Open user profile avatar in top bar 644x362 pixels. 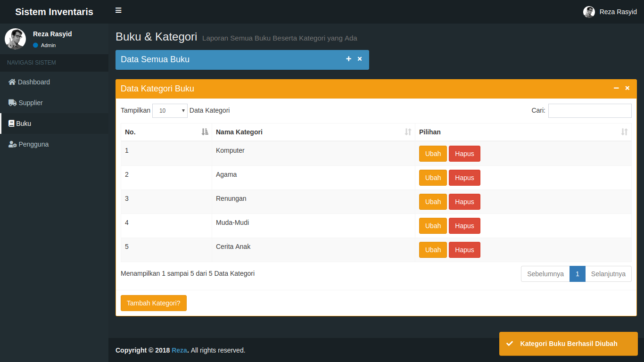[x=589, y=12]
